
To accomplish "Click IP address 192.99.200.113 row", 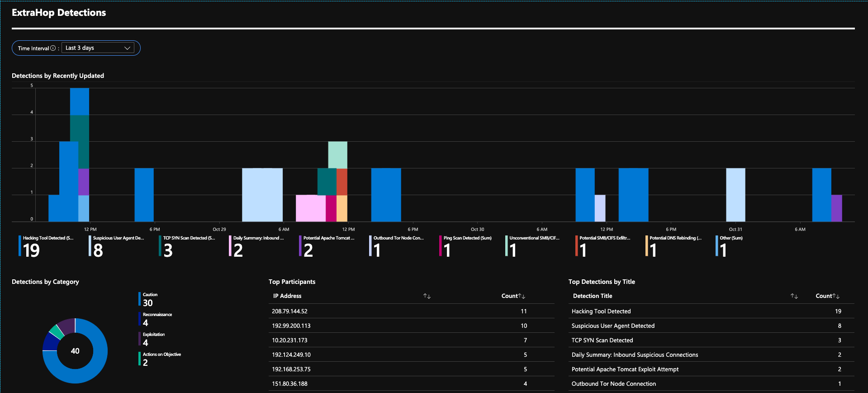I will pyautogui.click(x=411, y=326).
